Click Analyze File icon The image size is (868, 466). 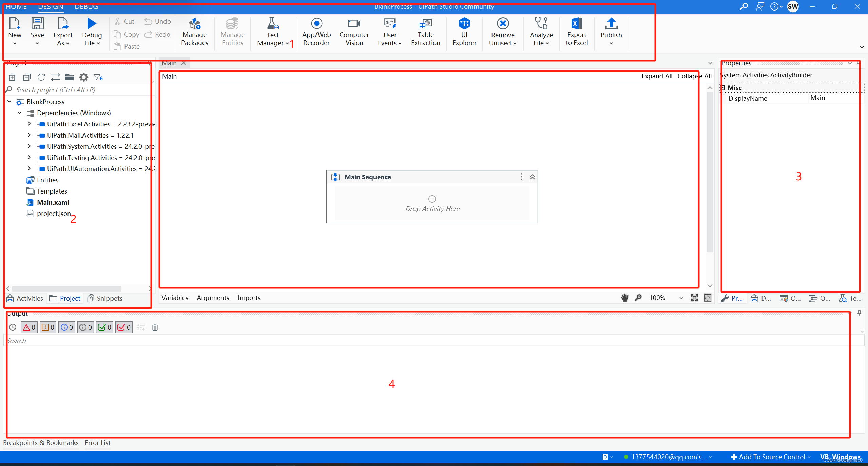(541, 24)
